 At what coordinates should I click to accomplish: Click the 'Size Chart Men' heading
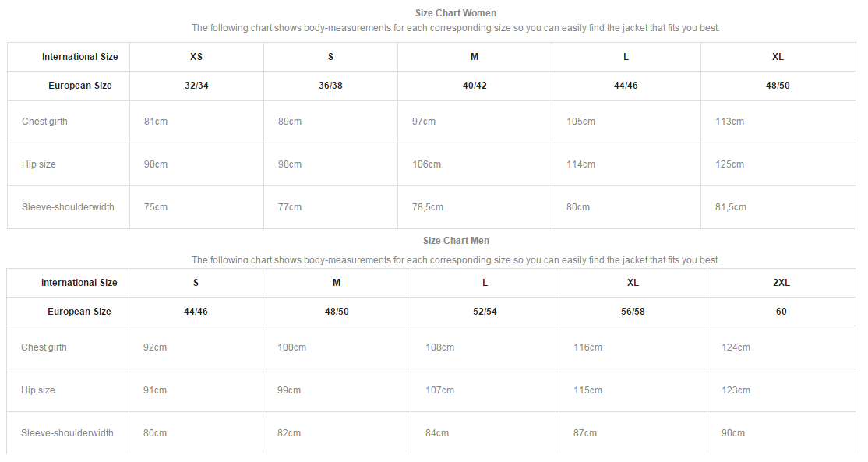click(x=456, y=241)
